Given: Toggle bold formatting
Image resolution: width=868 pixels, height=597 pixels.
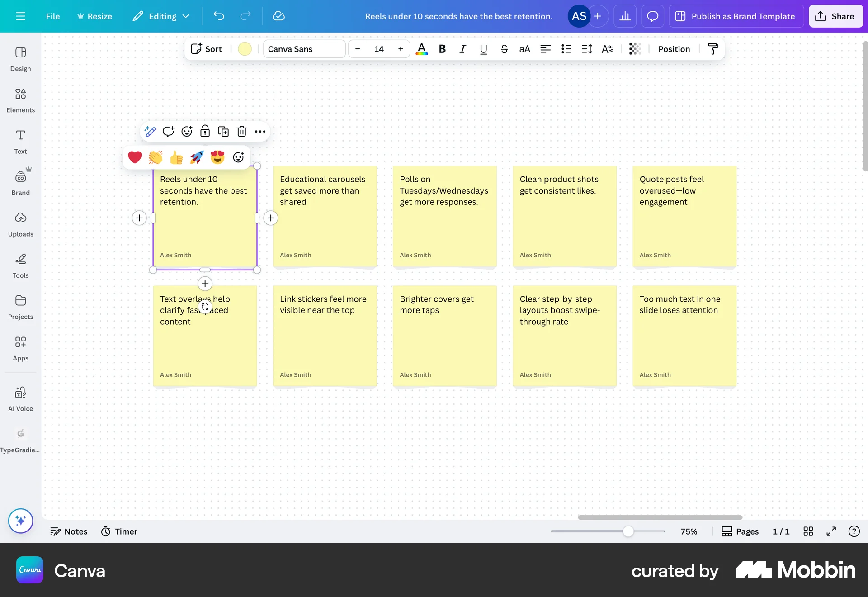Looking at the screenshot, I should [442, 49].
